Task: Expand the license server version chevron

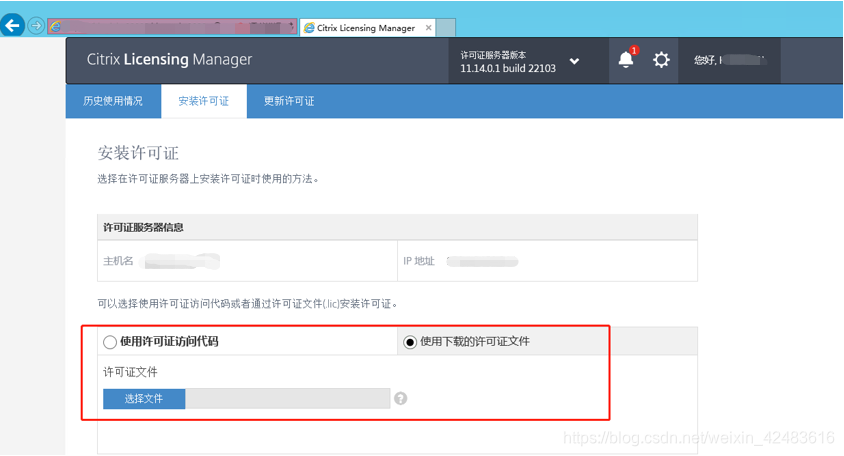Action: pyautogui.click(x=575, y=61)
